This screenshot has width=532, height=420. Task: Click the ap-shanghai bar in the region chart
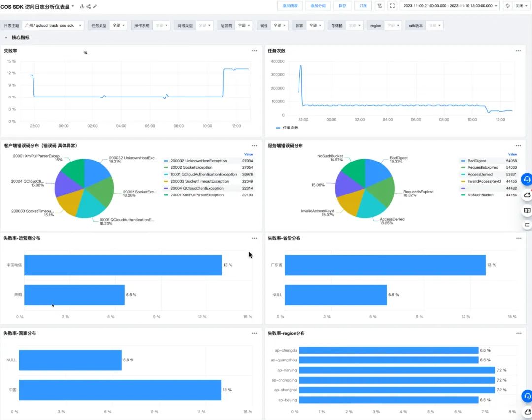397,390
